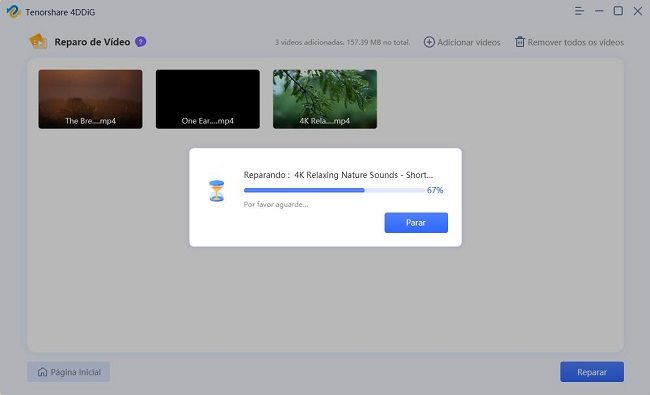Click Remover todos os vídeos link

coord(575,42)
